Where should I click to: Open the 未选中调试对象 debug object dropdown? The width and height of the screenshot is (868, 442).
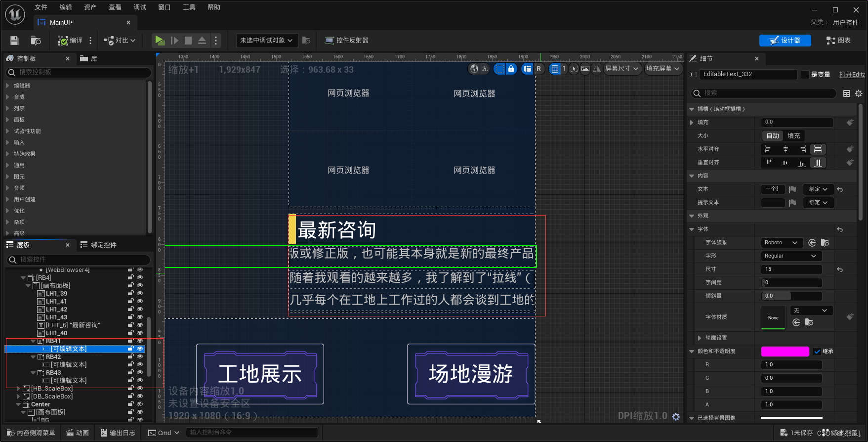pos(267,41)
